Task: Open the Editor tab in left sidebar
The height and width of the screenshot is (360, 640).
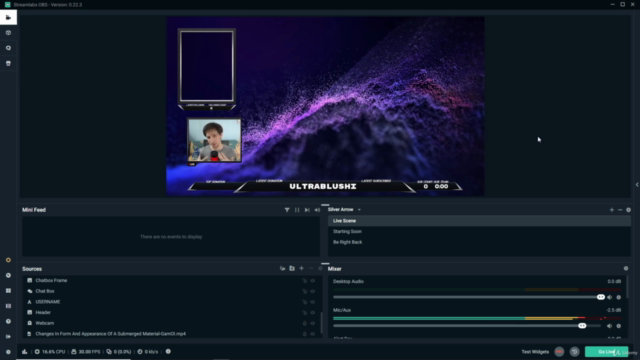Action: coord(8,18)
